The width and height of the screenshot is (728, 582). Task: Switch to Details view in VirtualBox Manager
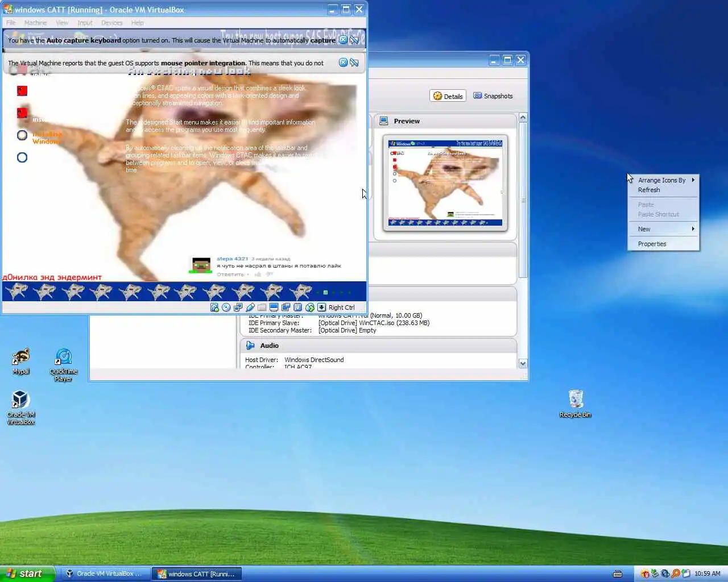tap(448, 96)
